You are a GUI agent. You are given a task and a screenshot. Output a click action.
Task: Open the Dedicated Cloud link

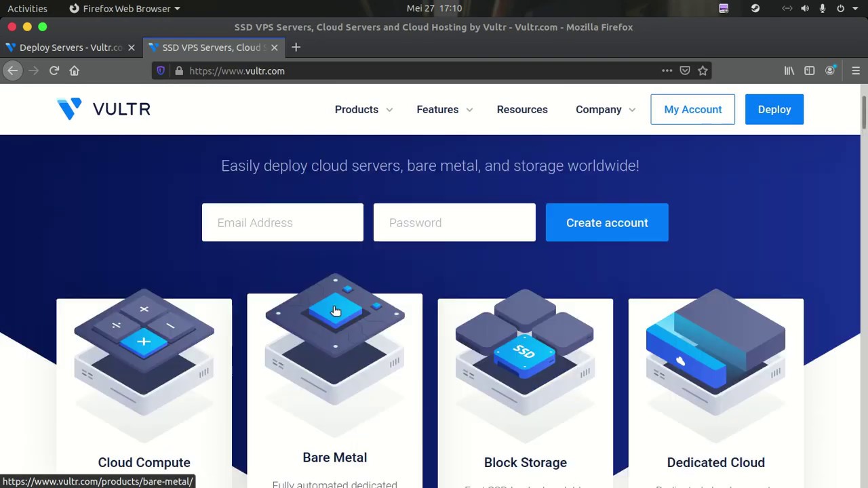(x=716, y=462)
